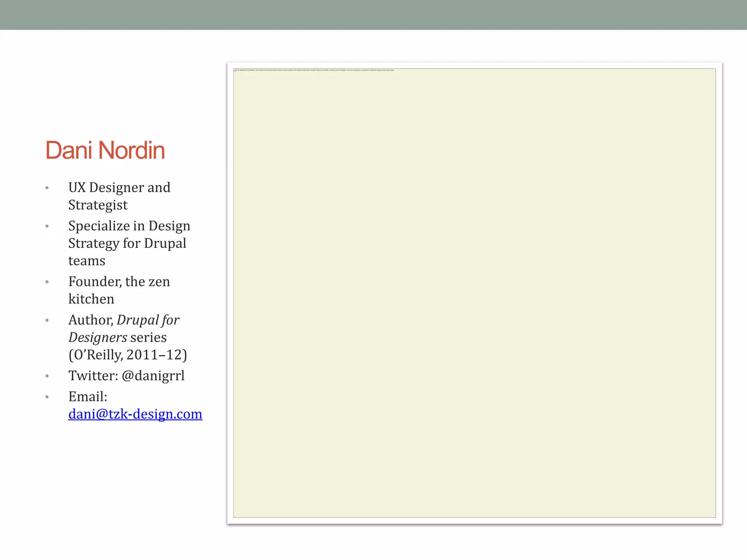
Task: Click the 'Twitter: @danigrrl' bullet text
Action: tap(126, 376)
